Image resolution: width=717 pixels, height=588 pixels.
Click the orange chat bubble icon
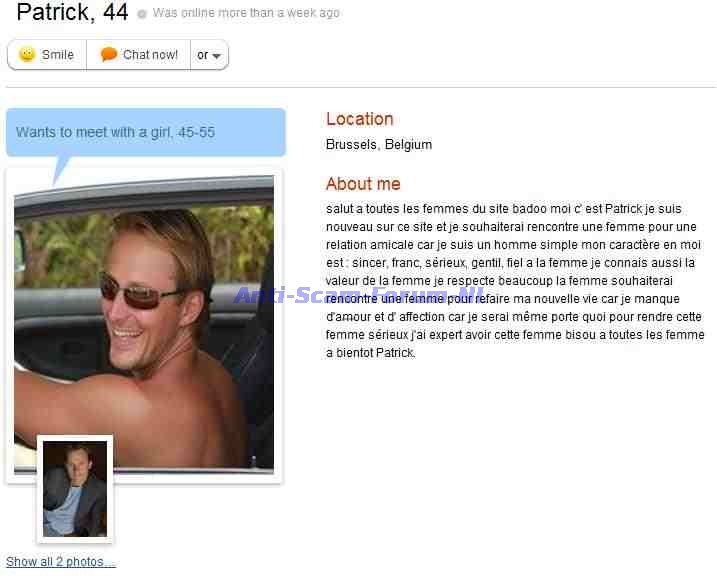108,54
